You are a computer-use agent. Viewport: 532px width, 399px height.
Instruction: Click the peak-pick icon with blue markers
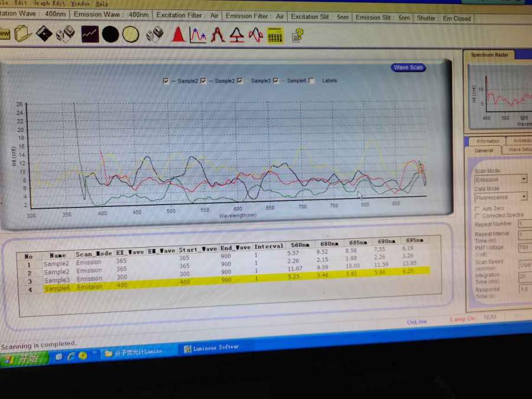198,35
